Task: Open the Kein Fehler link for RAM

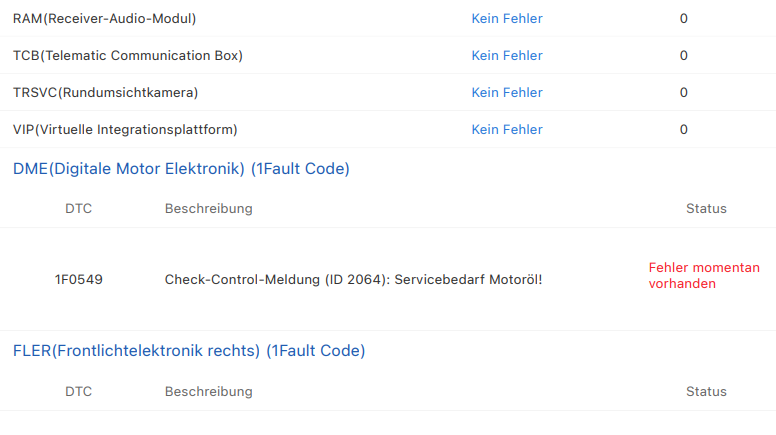Action: coord(507,18)
